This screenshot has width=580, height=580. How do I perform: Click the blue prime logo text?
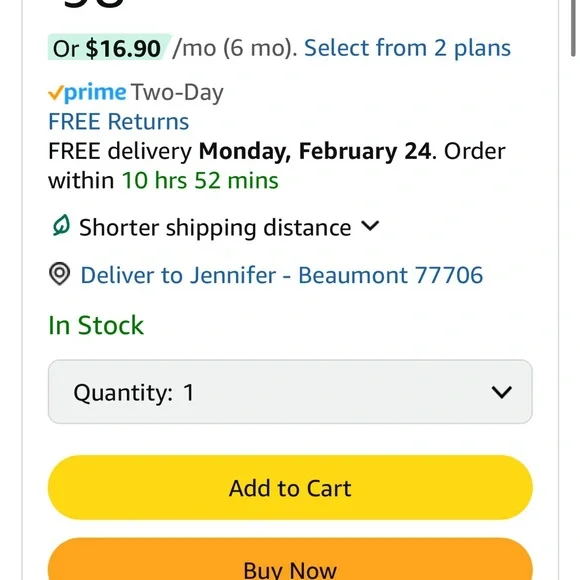point(95,93)
